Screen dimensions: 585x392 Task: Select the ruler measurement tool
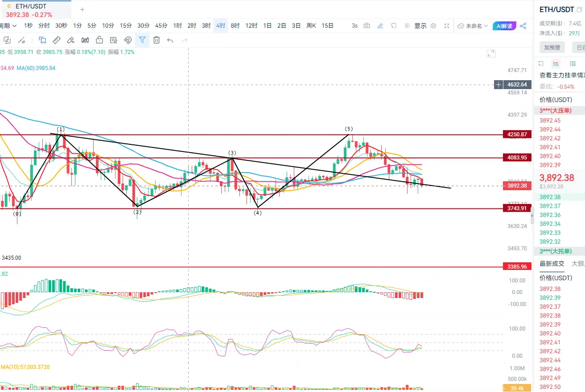(x=57, y=40)
